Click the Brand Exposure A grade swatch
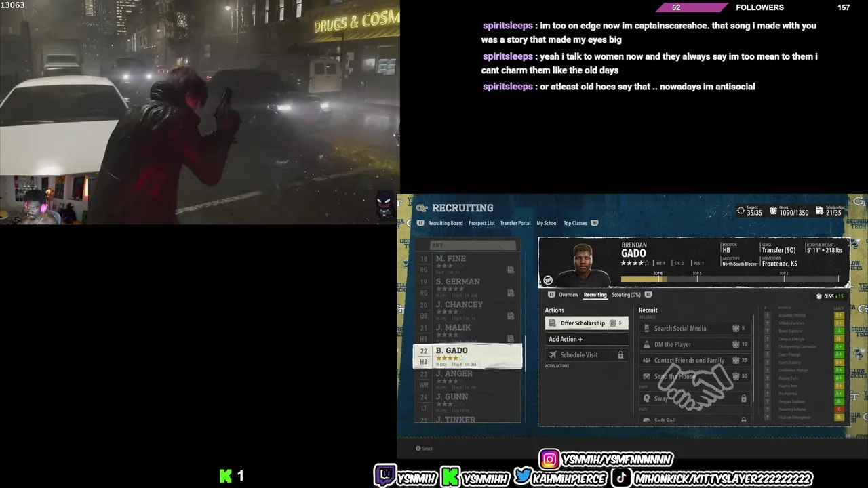Screen dimensions: 868x488 click(x=839, y=331)
